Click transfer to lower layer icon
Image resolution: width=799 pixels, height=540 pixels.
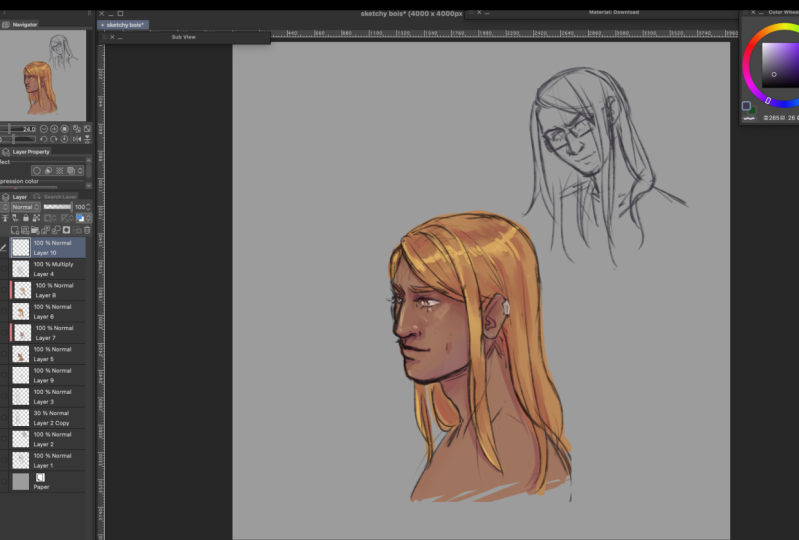(x=46, y=230)
